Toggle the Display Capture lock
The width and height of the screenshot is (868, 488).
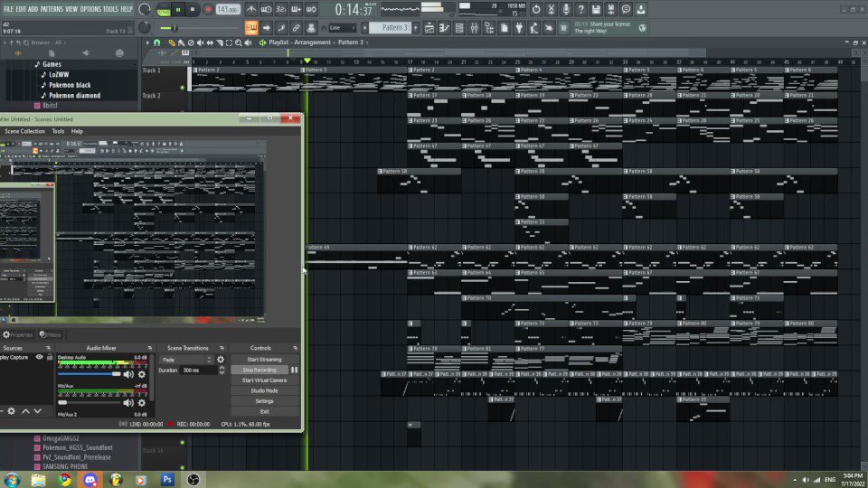point(49,358)
